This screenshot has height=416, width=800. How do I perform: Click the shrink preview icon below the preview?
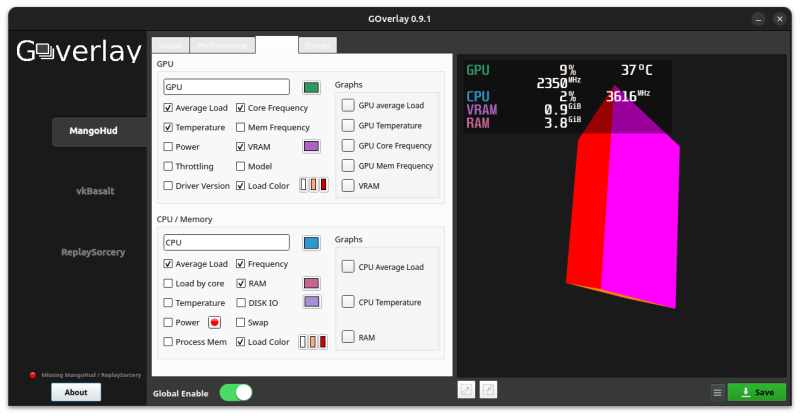point(488,390)
